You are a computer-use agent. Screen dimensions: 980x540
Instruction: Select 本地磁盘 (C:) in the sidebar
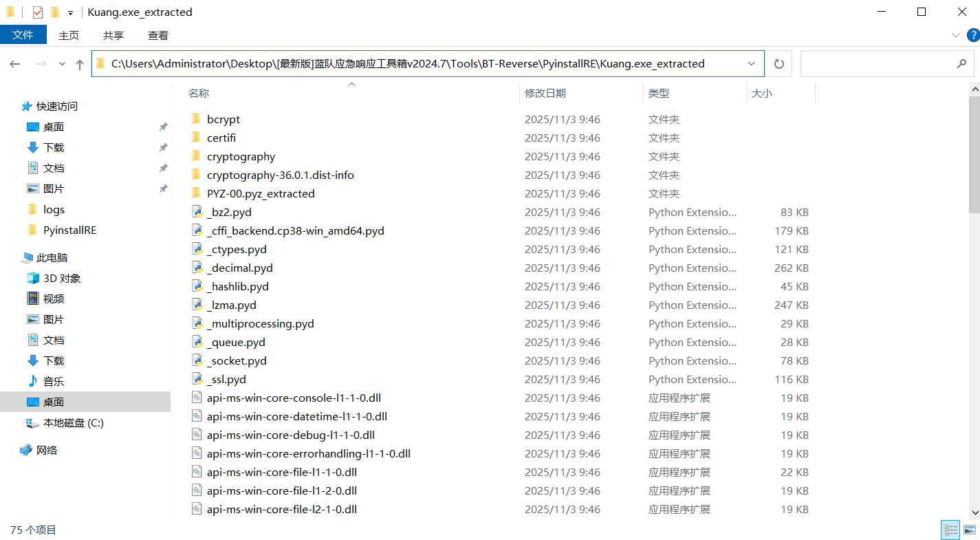73,422
